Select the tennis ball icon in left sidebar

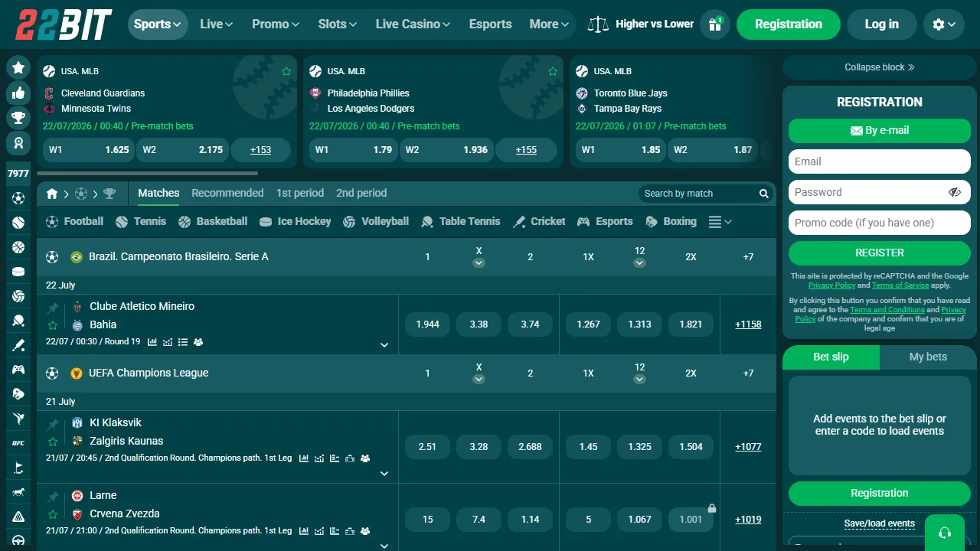pos(18,223)
